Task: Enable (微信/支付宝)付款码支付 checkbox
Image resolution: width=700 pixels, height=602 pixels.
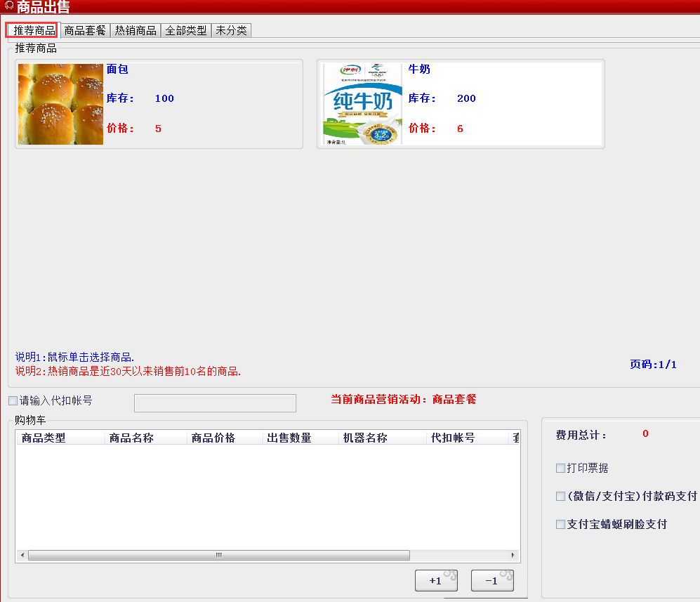Action: coord(560,496)
